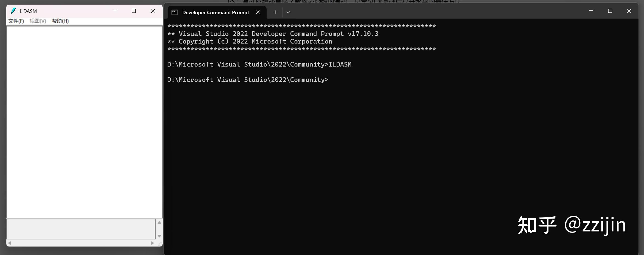Maximize the IL DASM window
Viewport: 644px width, 255px height.
pos(134,11)
